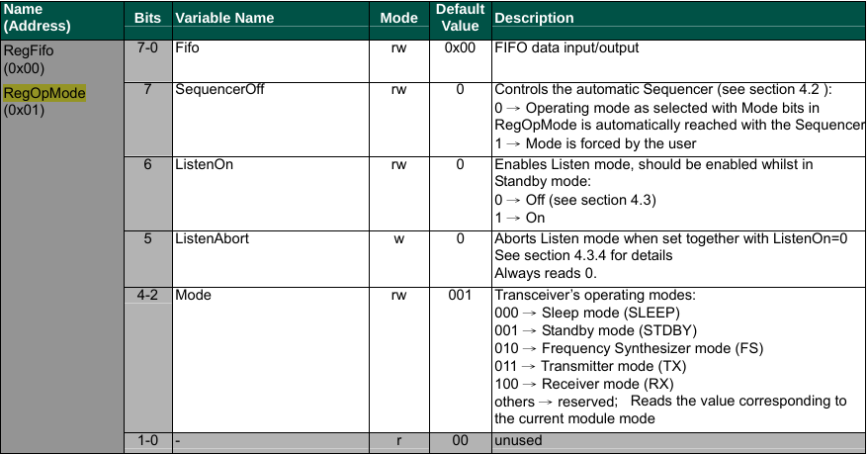The image size is (868, 454).
Task: Click the 'See section 4.3.4 for details' text
Action: pyautogui.click(x=583, y=255)
